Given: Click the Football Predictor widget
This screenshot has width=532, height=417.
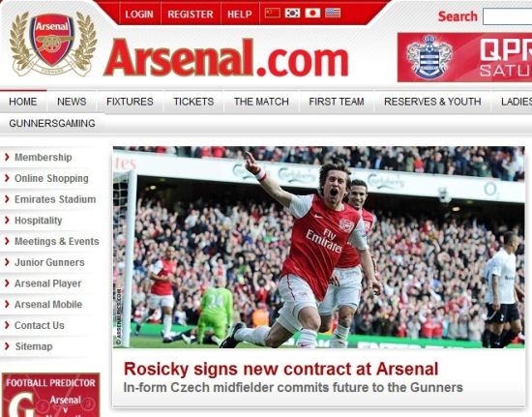Looking at the screenshot, I should 51,395.
